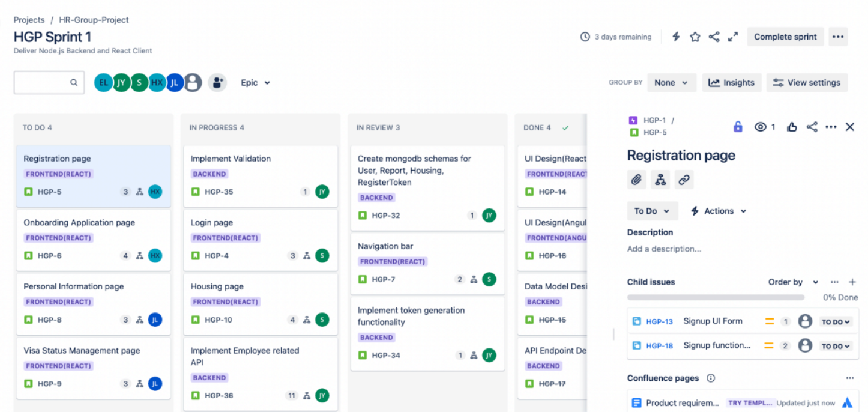Attach a file using the paperclip icon
The height and width of the screenshot is (412, 868).
click(x=636, y=179)
